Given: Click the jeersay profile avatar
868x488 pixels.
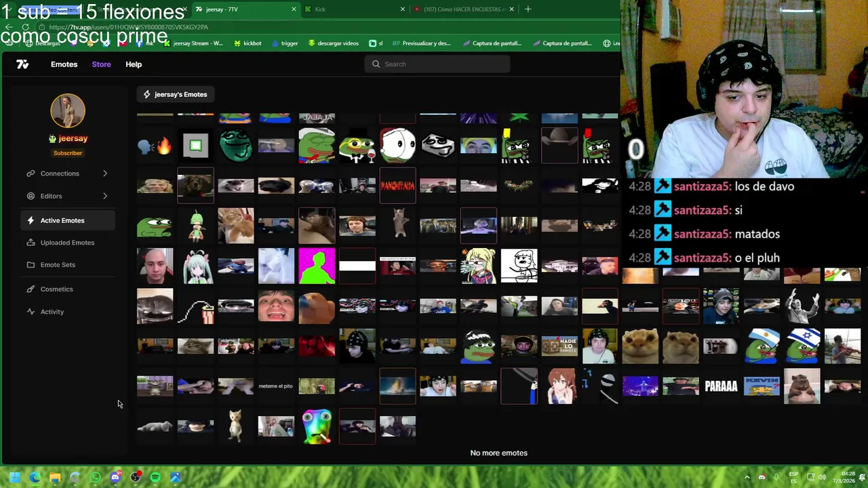Looking at the screenshot, I should [68, 110].
